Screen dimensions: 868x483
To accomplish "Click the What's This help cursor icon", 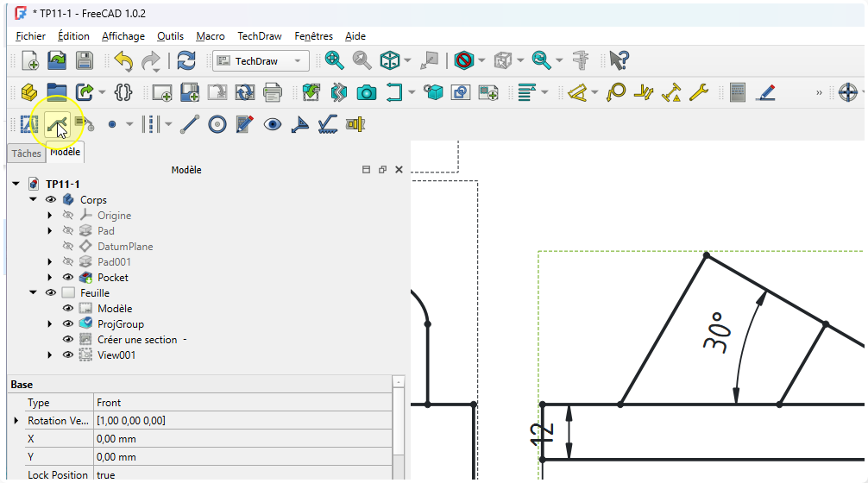I will coord(619,60).
